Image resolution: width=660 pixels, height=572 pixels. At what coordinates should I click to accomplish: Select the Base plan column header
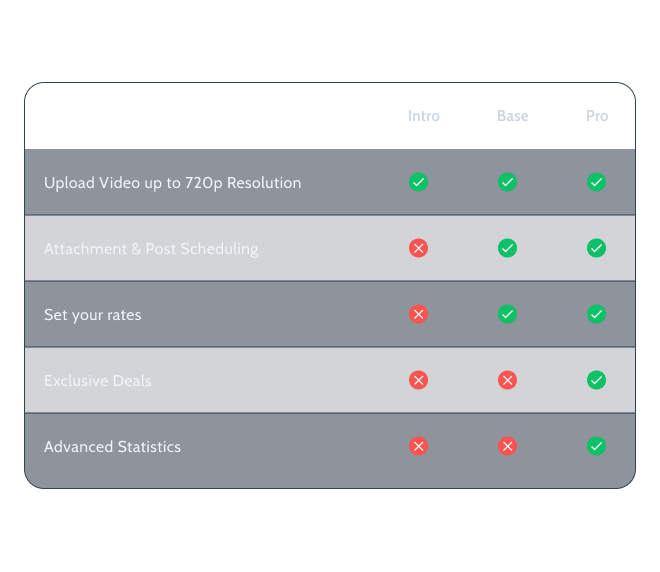tap(512, 116)
